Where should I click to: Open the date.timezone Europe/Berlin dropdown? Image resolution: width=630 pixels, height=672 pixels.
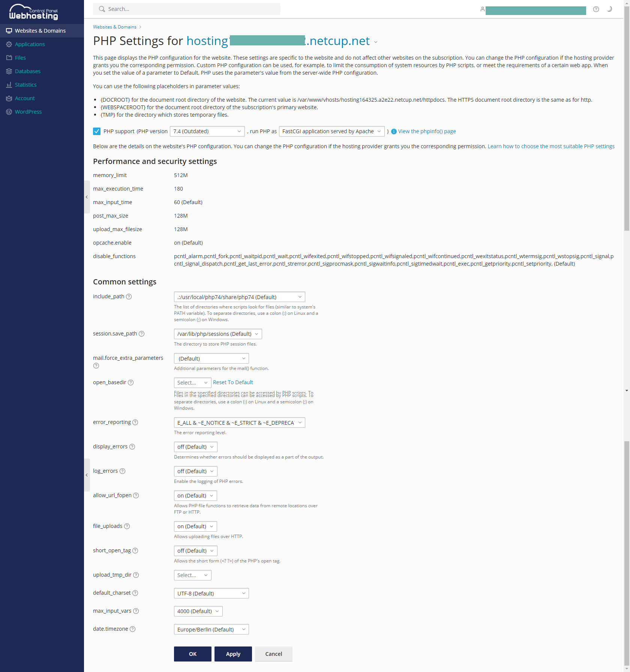[x=211, y=629]
